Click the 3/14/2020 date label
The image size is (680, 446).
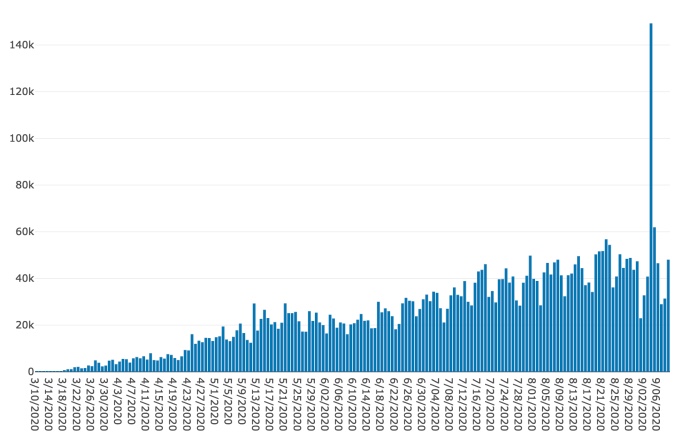[x=49, y=404]
